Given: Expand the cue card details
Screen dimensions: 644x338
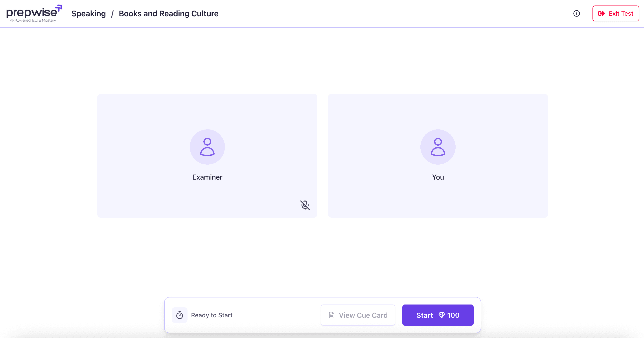Looking at the screenshot, I should point(358,315).
